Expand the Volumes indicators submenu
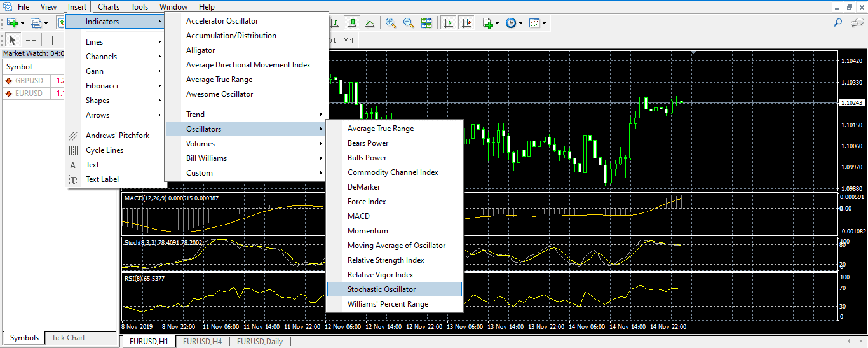This screenshot has height=348, width=868. [247, 144]
